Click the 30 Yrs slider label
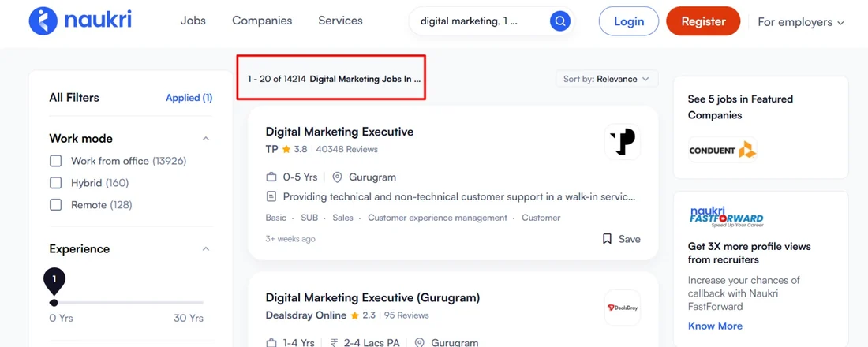 189,319
